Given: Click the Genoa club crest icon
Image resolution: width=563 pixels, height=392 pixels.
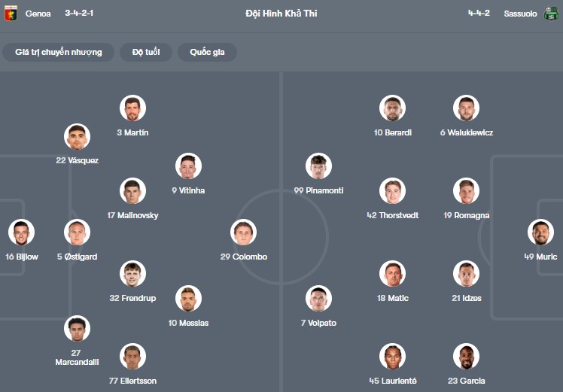Looking at the screenshot, I should point(11,14).
